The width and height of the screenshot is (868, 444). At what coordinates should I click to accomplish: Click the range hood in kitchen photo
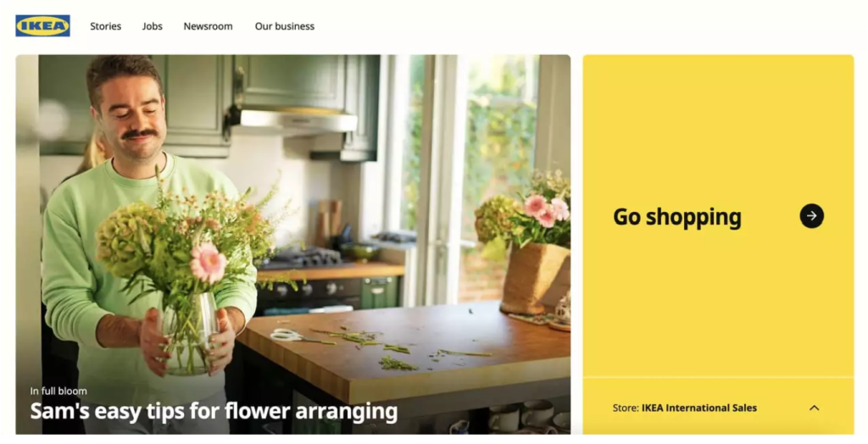coord(293,121)
